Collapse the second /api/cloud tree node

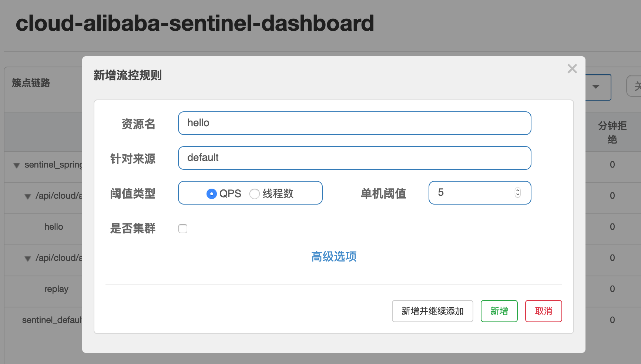pos(28,259)
